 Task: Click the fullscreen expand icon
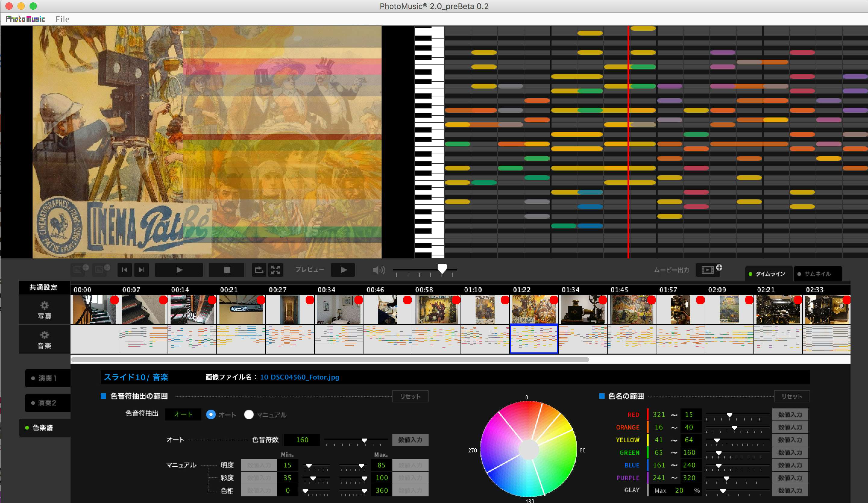click(x=275, y=270)
